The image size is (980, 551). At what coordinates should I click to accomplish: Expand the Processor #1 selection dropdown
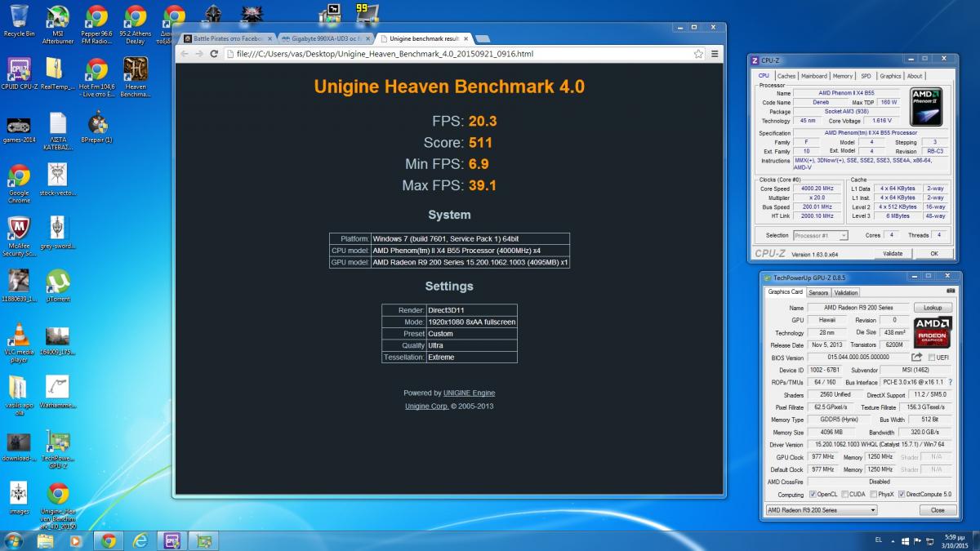[x=844, y=235]
